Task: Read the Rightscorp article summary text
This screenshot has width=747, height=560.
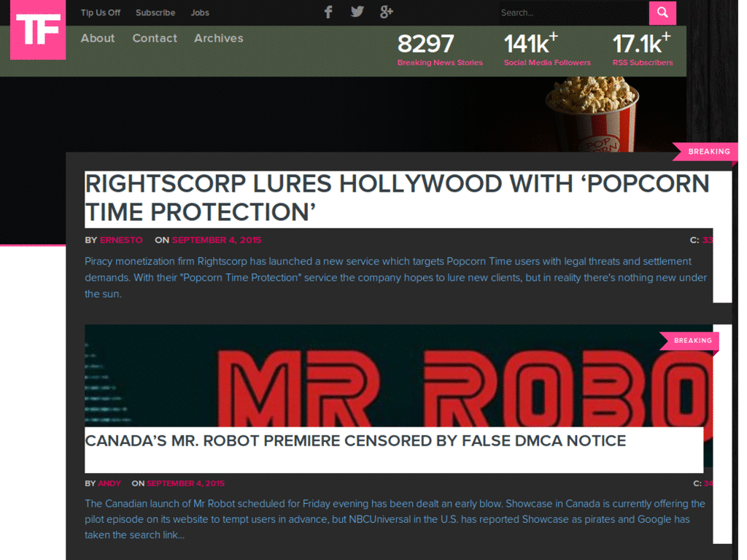Action: click(396, 278)
